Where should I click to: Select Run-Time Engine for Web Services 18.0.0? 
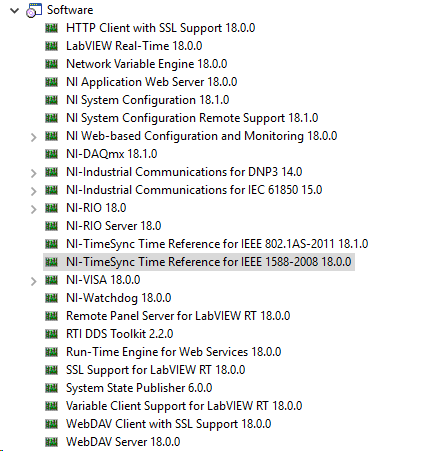(x=174, y=352)
